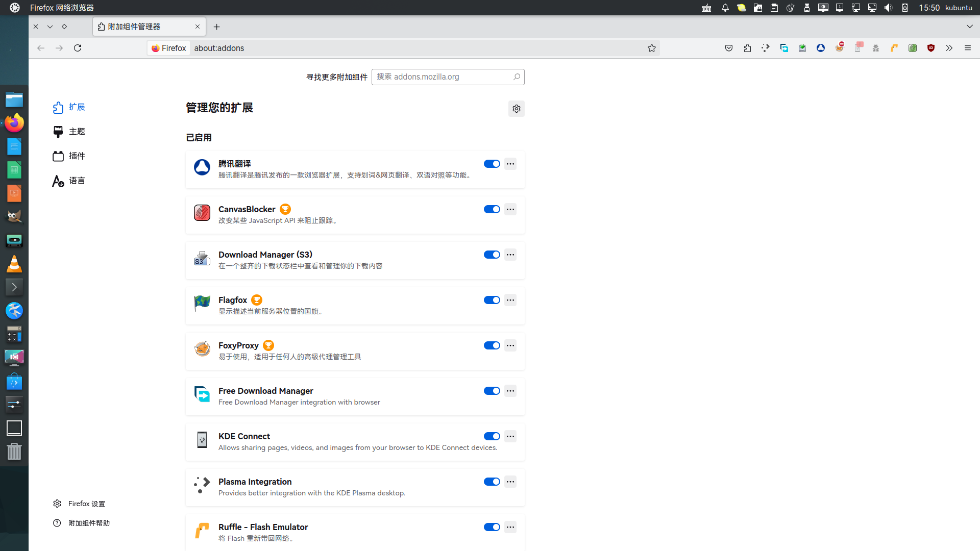The image size is (980, 551).
Task: Open more options for CanvasBlocker
Action: pyautogui.click(x=510, y=209)
